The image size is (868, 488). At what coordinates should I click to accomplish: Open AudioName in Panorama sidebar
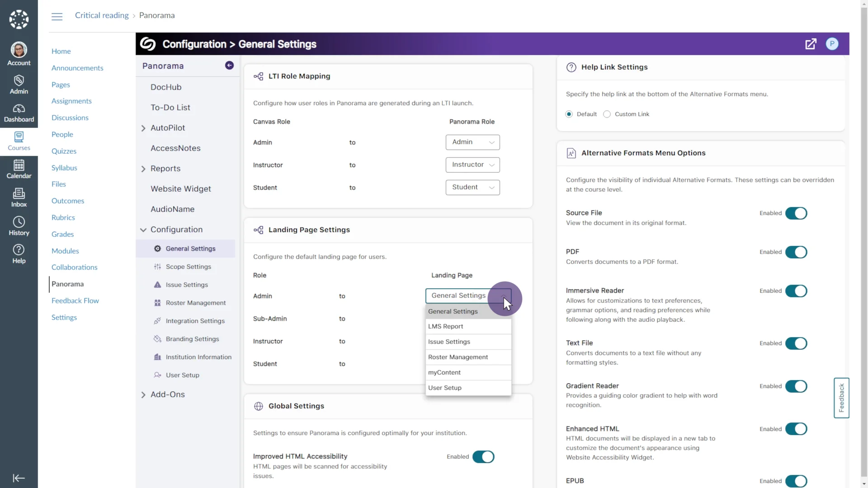click(x=173, y=209)
